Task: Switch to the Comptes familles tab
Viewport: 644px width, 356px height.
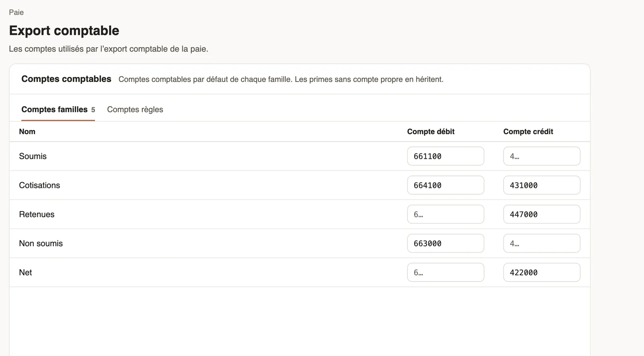Action: [58, 109]
